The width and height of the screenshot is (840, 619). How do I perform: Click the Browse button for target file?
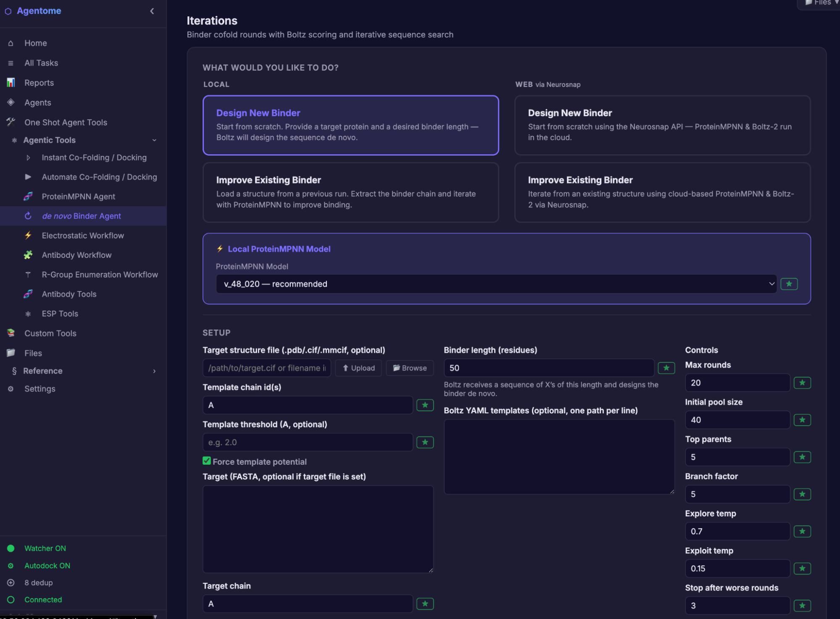coord(410,368)
